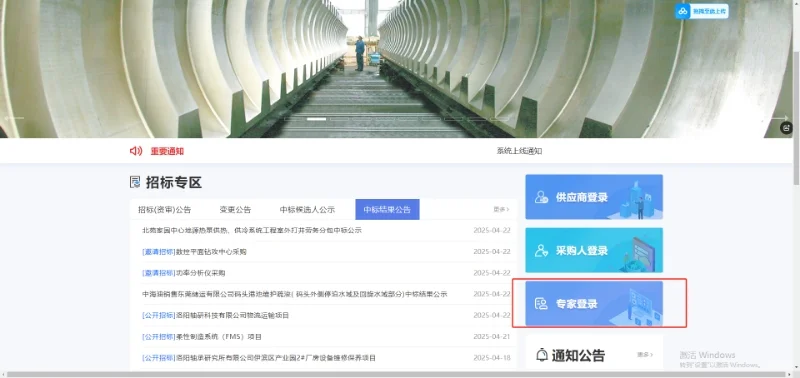Open the 系统上线通知 notice link
The image size is (800, 378).
(x=519, y=151)
